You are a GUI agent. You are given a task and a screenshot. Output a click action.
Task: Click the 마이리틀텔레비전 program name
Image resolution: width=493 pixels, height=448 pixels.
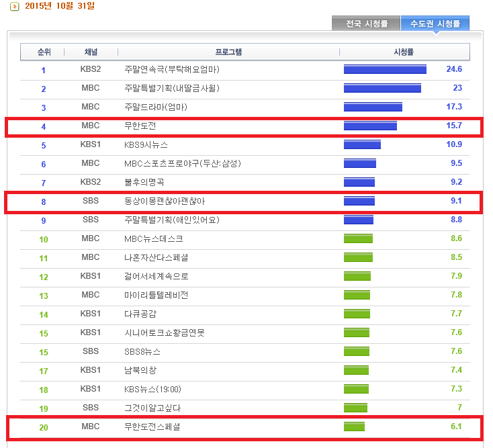[x=156, y=295]
